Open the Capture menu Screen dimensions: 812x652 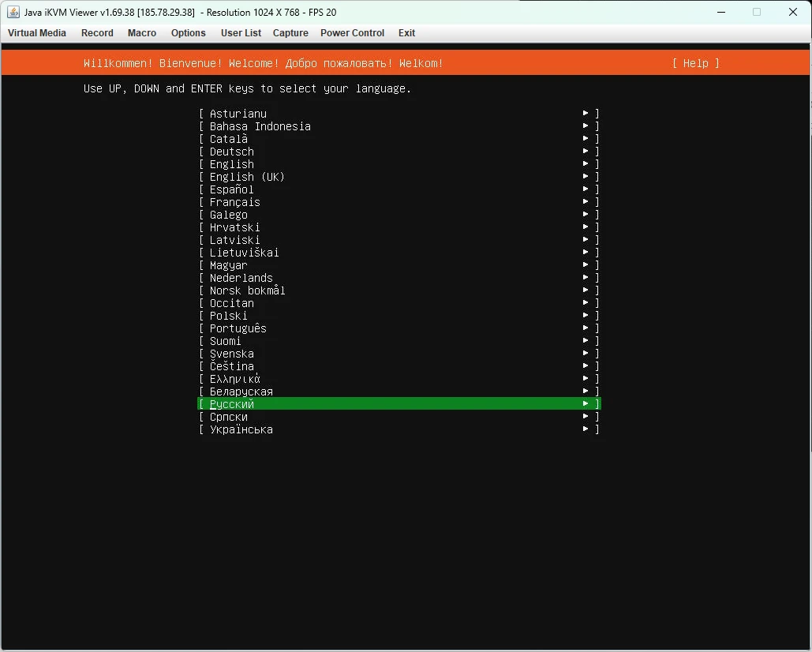(290, 33)
